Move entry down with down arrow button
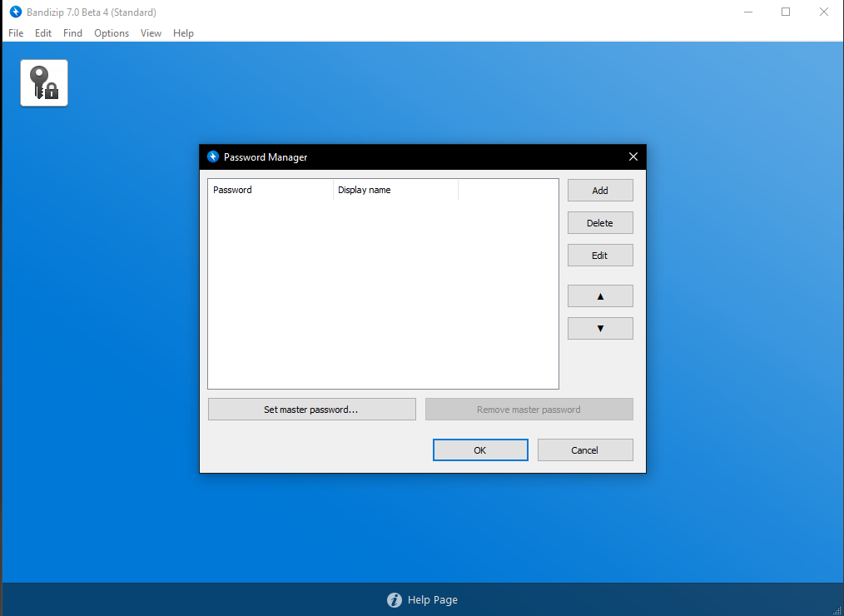The width and height of the screenshot is (844, 616). 600,329
